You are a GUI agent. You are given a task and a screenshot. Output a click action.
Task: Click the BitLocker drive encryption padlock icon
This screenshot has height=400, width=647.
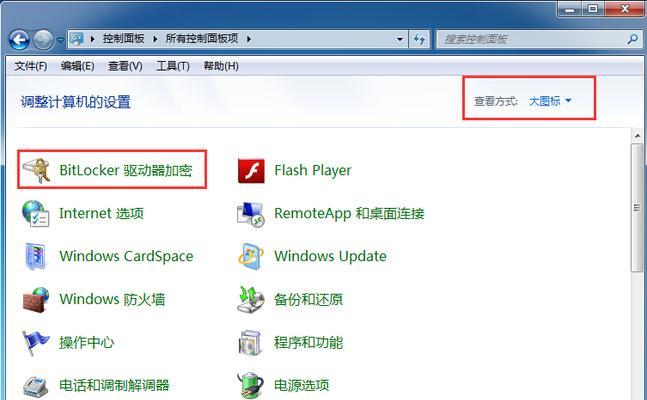coord(36,170)
